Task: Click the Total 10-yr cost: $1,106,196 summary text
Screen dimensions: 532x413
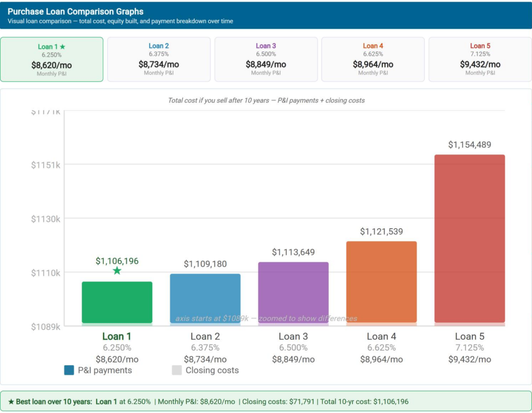Action: pyautogui.click(x=364, y=402)
